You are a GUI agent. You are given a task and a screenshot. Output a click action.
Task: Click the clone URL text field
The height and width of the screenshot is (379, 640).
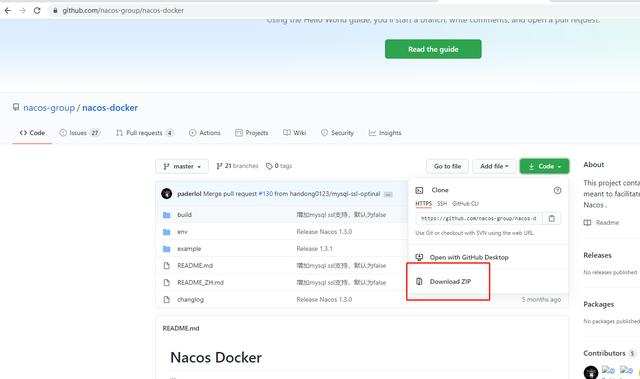tap(479, 218)
